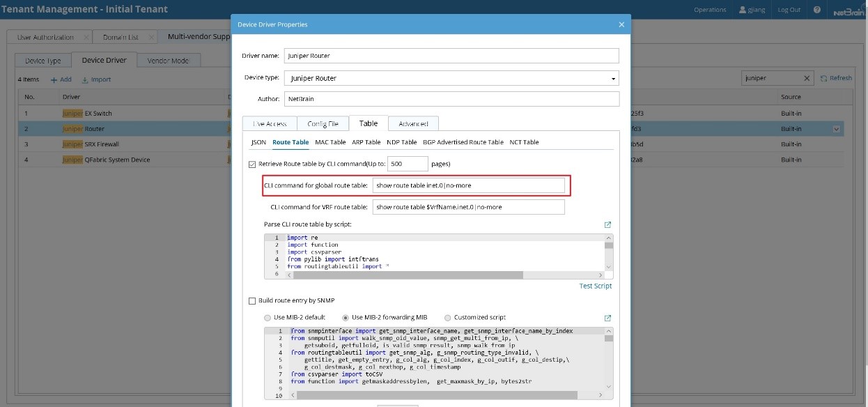Viewport: 868px width, 407px height.
Task: Click the Driver column header
Action: (72, 97)
